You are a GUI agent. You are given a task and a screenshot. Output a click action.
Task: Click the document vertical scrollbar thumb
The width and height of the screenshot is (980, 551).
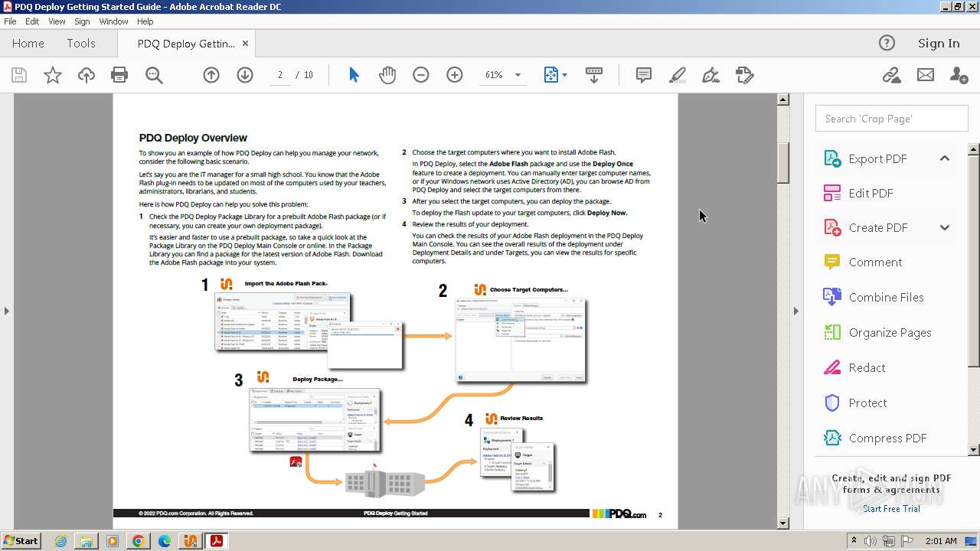pos(783,162)
